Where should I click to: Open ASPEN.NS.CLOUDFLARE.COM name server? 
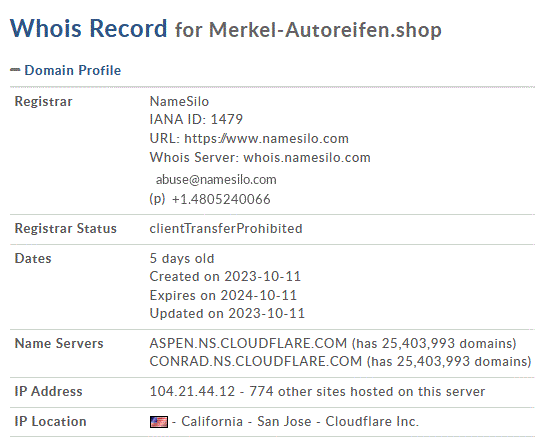[x=248, y=343]
